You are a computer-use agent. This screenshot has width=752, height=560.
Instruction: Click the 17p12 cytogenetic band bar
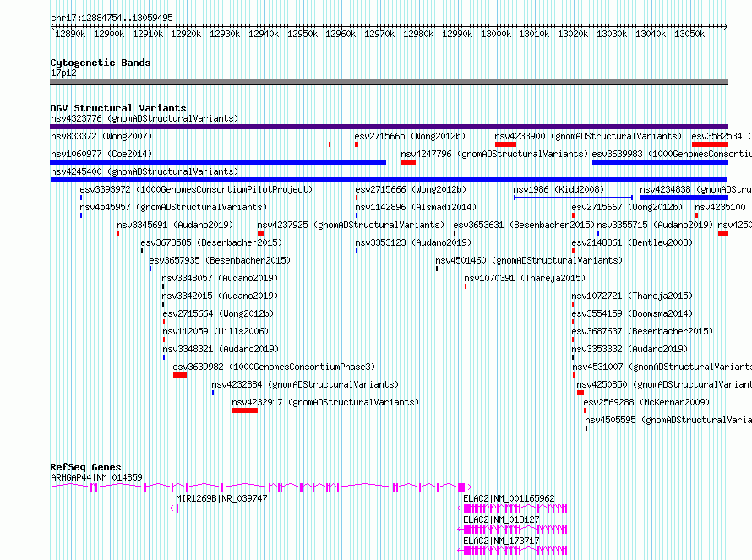point(389,82)
